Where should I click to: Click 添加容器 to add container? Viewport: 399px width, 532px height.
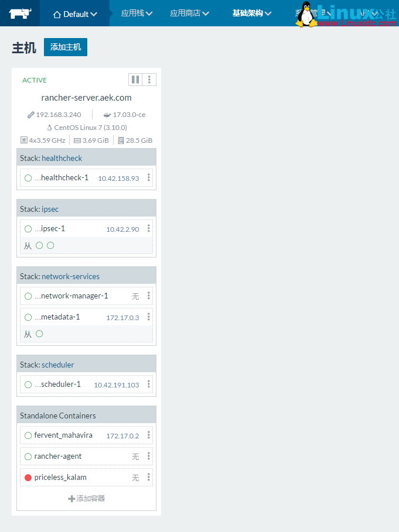[87, 499]
